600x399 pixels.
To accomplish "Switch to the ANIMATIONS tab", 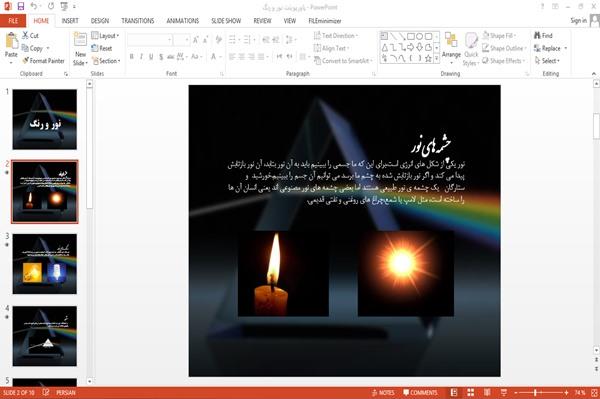I will 183,21.
